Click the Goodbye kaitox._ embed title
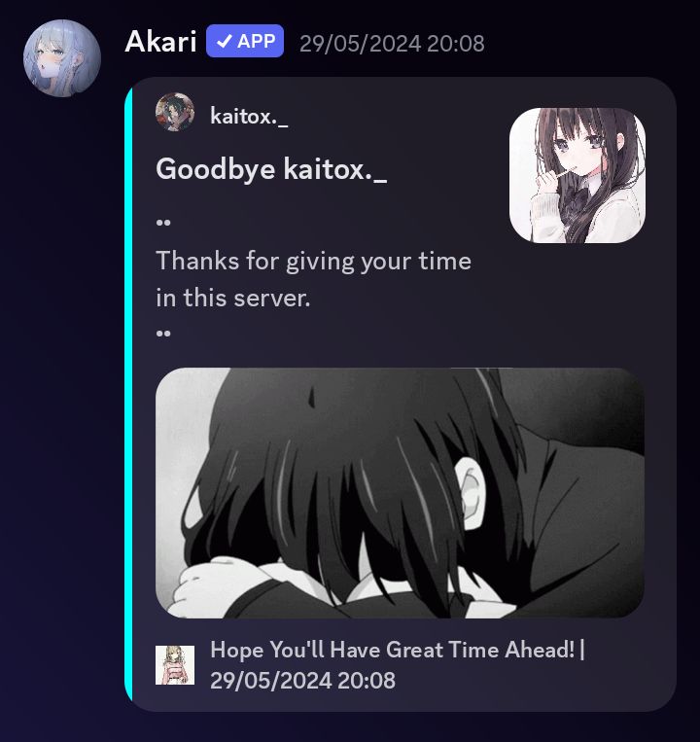The image size is (700, 742). 271,169
